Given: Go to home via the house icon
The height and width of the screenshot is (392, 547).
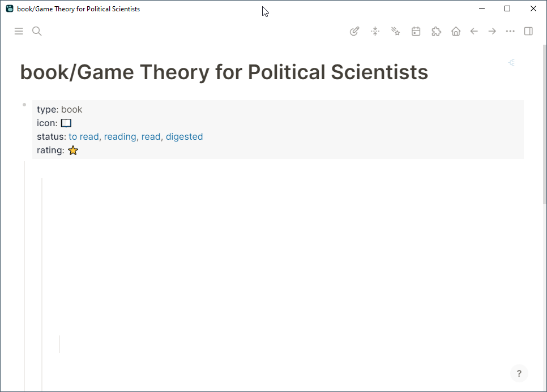Looking at the screenshot, I should coord(456,31).
